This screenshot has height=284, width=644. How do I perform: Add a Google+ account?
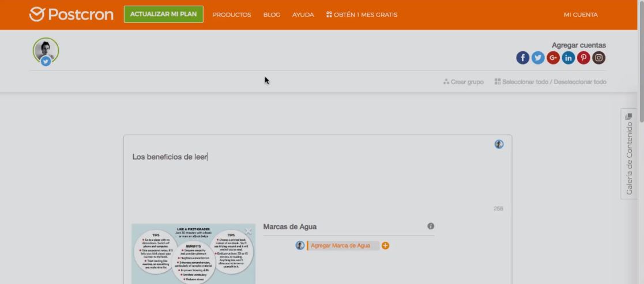[x=553, y=58]
